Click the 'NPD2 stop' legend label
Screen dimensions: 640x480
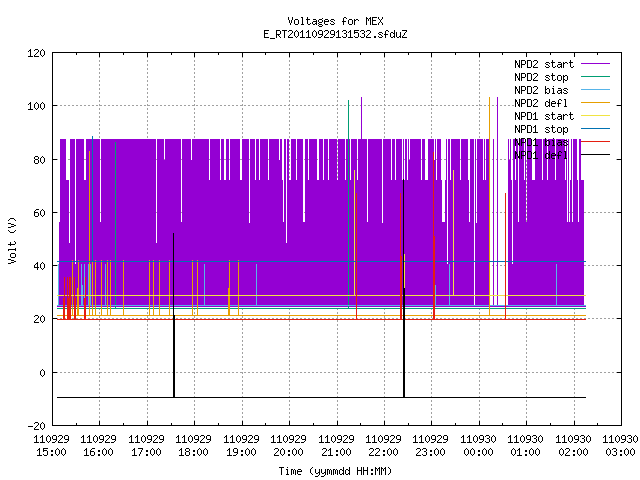pyautogui.click(x=541, y=77)
